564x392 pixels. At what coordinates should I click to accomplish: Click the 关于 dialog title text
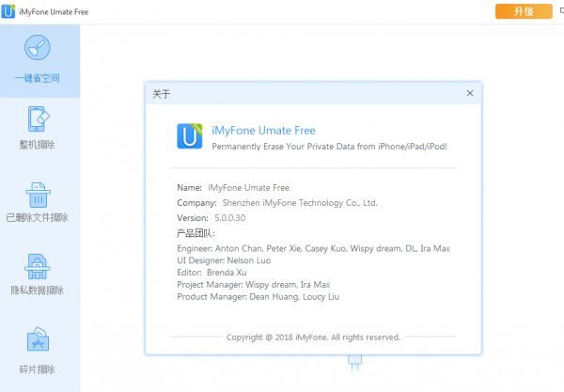coord(162,94)
